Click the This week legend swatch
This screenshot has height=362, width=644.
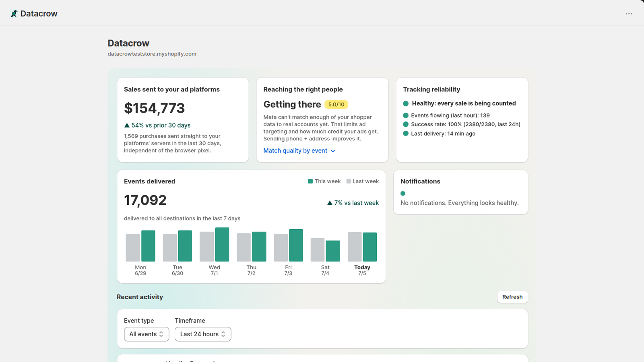tap(310, 181)
